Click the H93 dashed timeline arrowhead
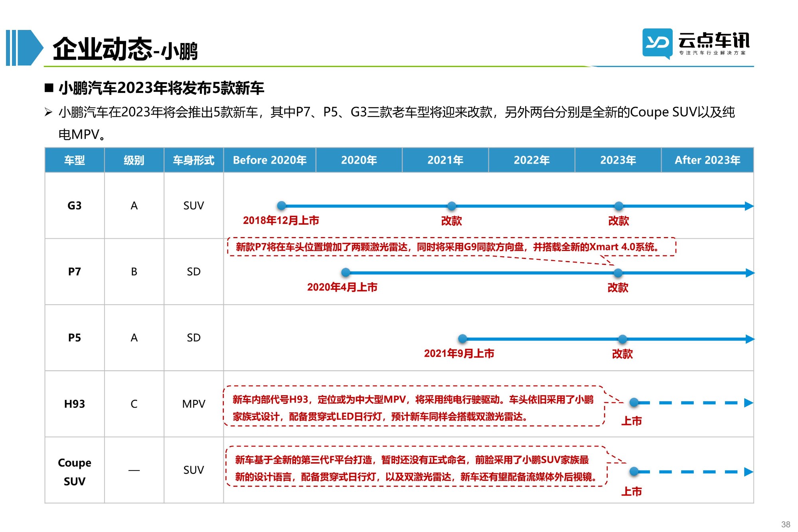The width and height of the screenshot is (798, 532). (x=749, y=403)
